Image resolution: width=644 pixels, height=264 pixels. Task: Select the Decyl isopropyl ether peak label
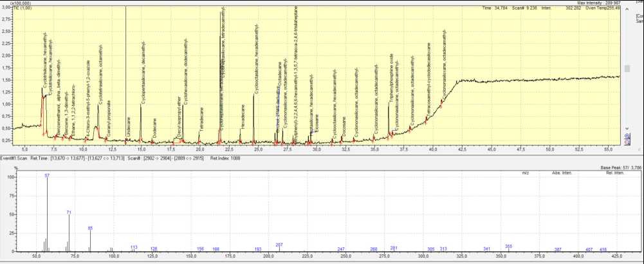pos(179,115)
